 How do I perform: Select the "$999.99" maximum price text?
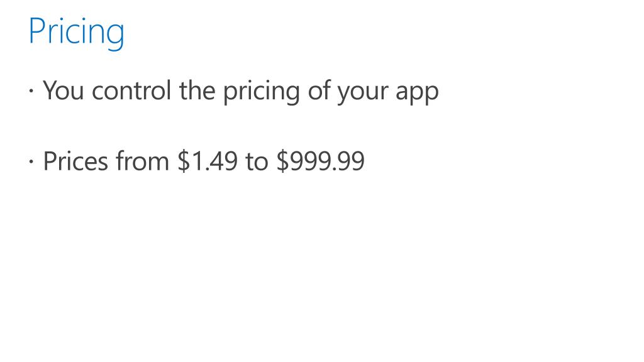tap(320, 161)
